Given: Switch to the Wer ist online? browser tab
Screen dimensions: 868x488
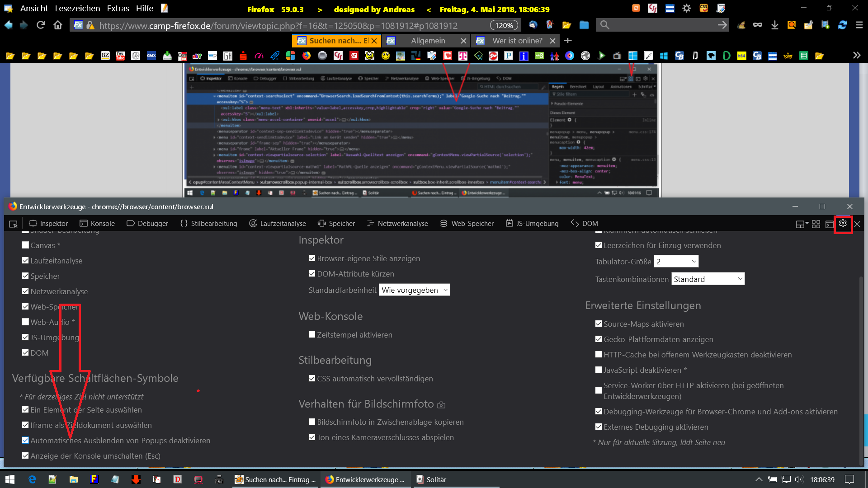Looking at the screenshot, I should (517, 41).
